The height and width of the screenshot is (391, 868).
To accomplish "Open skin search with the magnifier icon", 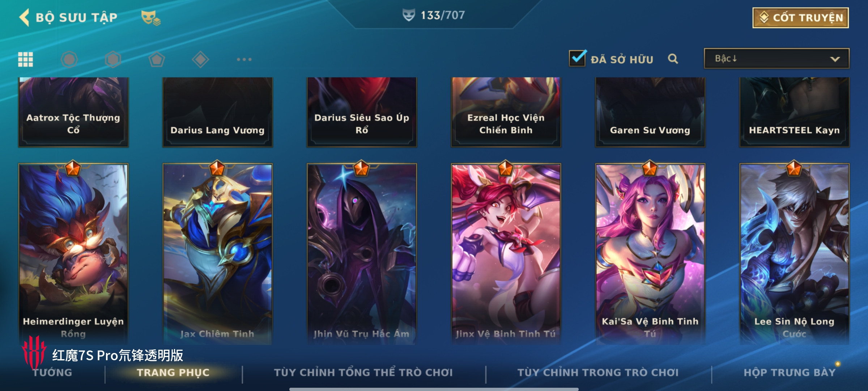I will (673, 59).
